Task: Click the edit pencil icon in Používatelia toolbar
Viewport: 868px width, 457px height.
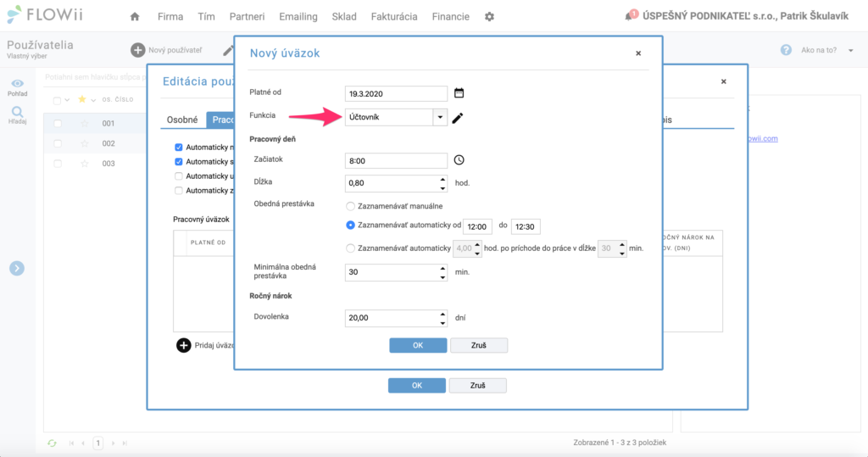Action: pyautogui.click(x=227, y=50)
